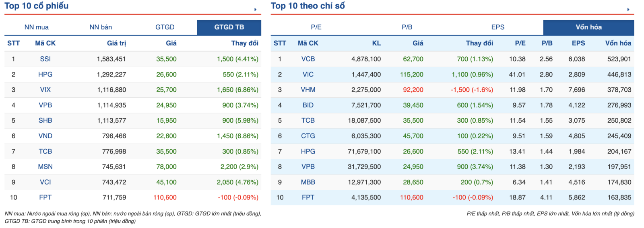The image size is (644, 228).
Task: Select FPT price 110,600 in left table
Action: click(x=165, y=197)
